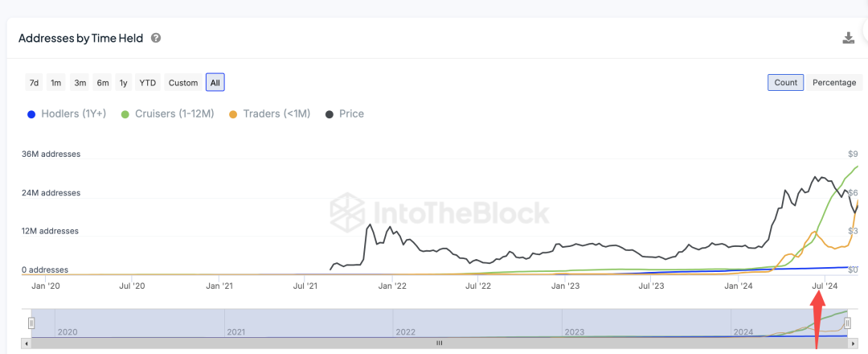
Task: Choose the 3m time range
Action: click(x=80, y=82)
